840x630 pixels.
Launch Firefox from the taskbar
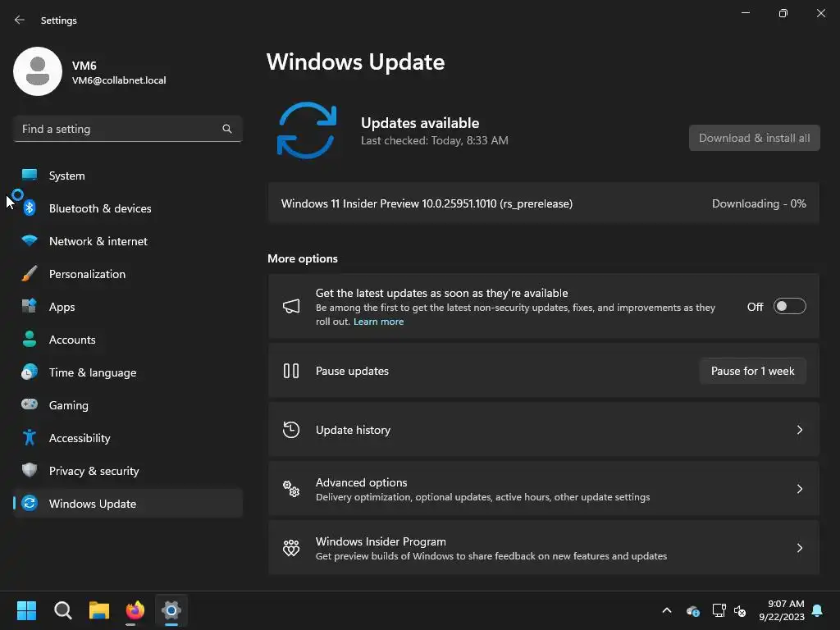[x=135, y=610]
